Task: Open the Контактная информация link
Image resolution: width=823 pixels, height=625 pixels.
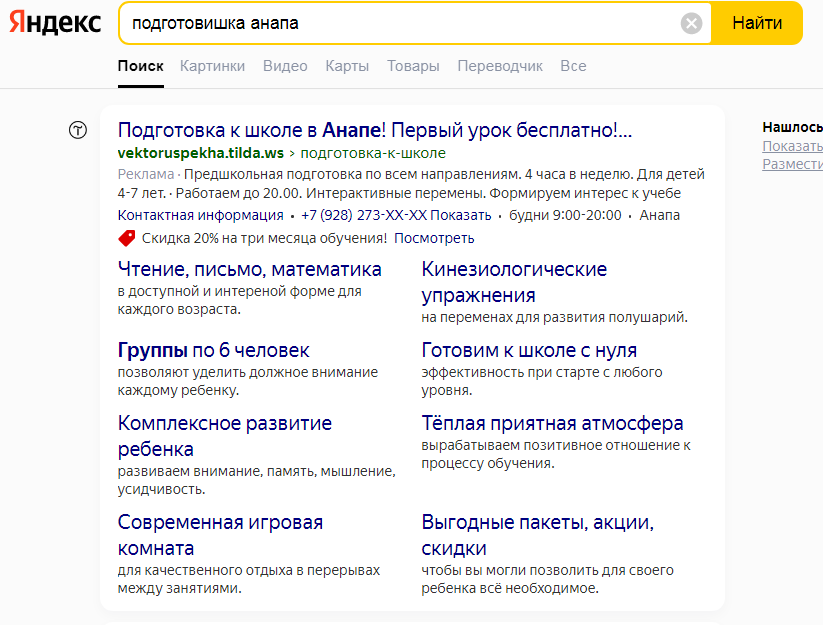Action: pyautogui.click(x=201, y=215)
